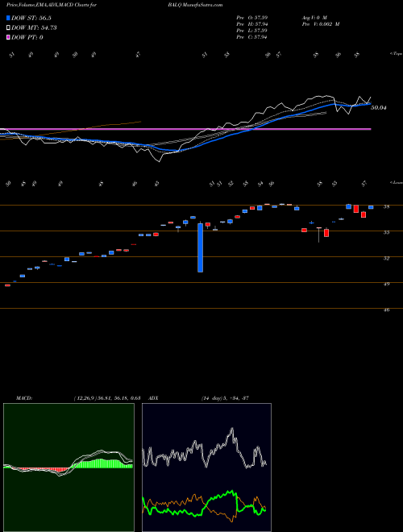Click the 'Avg V: 0 M' volume text

tap(314, 17)
